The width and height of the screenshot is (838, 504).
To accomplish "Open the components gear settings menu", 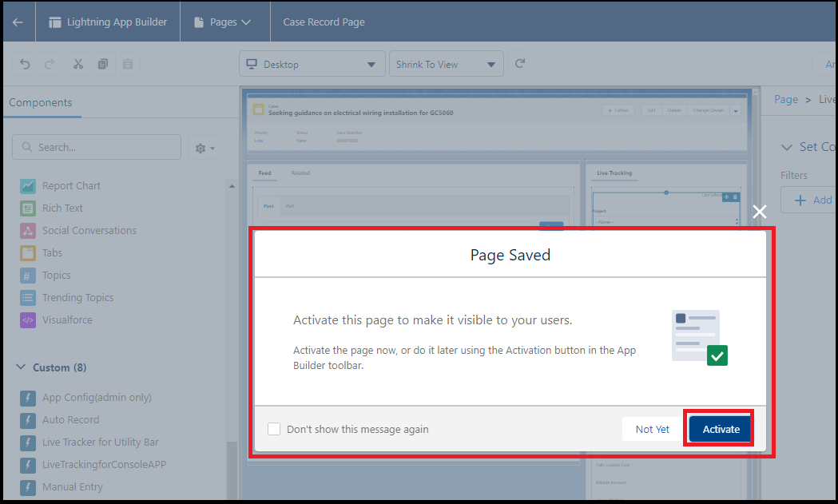I will click(x=205, y=148).
